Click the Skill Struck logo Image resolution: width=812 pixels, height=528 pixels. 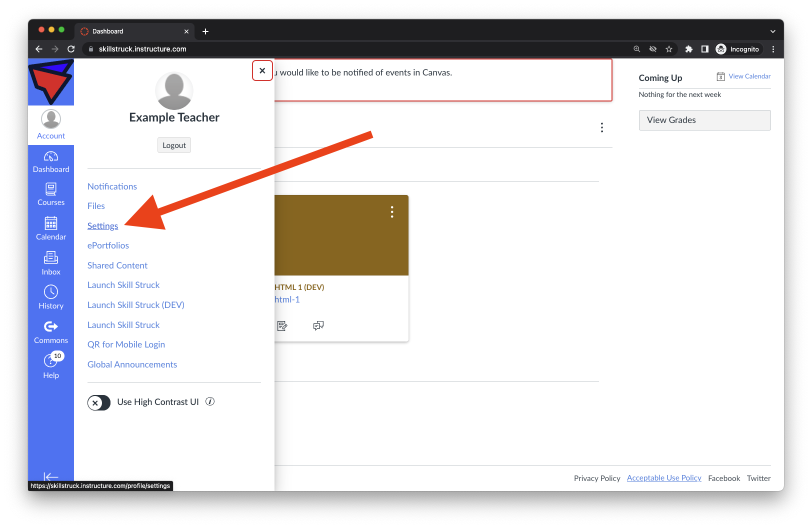pyautogui.click(x=50, y=81)
